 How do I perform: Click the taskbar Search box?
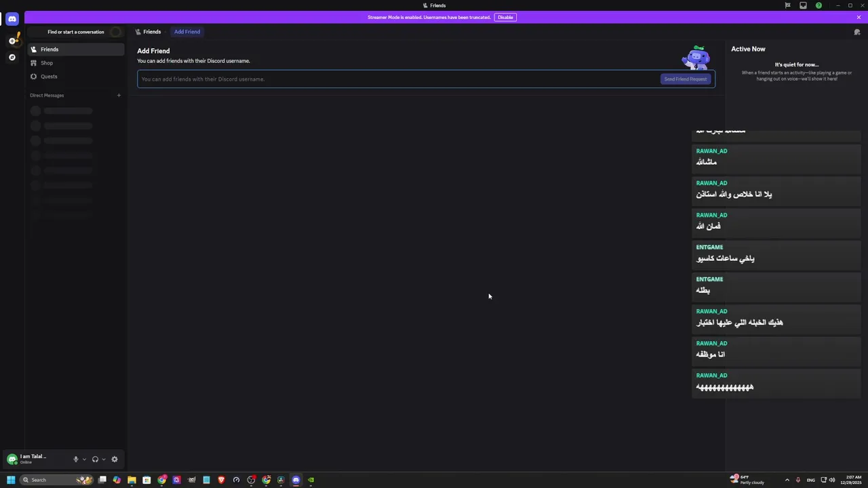tap(57, 480)
